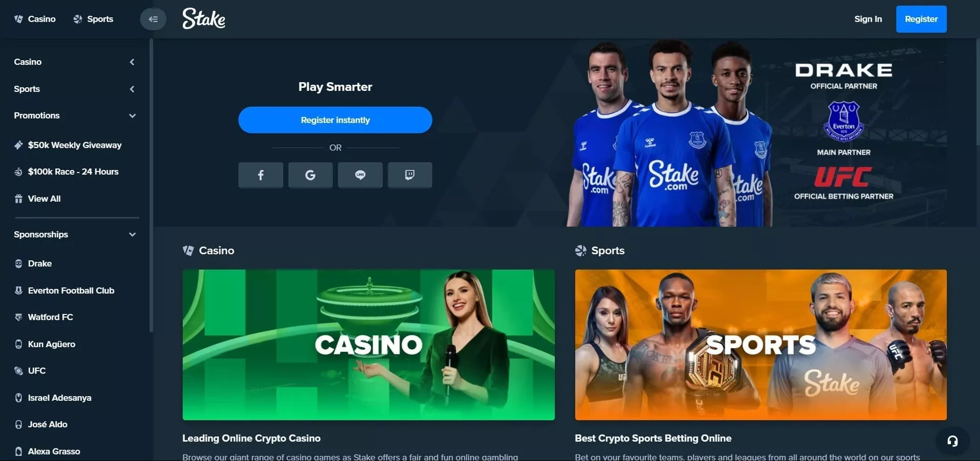Viewport: 980px width, 461px height.
Task: Open the Casino banner thumbnail
Action: point(369,345)
